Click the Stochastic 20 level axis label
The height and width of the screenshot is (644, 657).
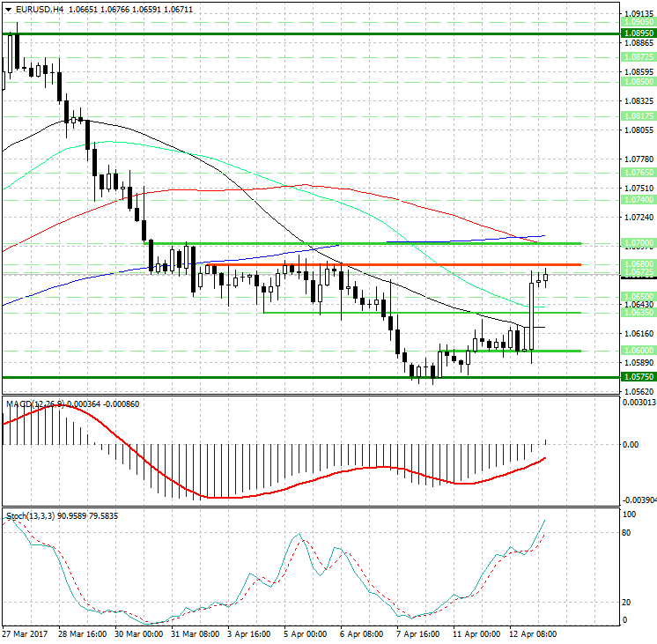(629, 602)
